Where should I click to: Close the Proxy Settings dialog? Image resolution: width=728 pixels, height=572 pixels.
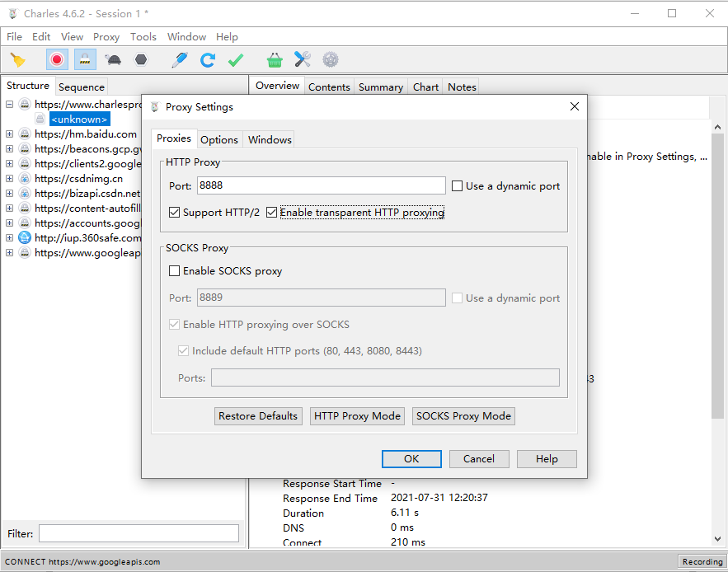click(575, 107)
